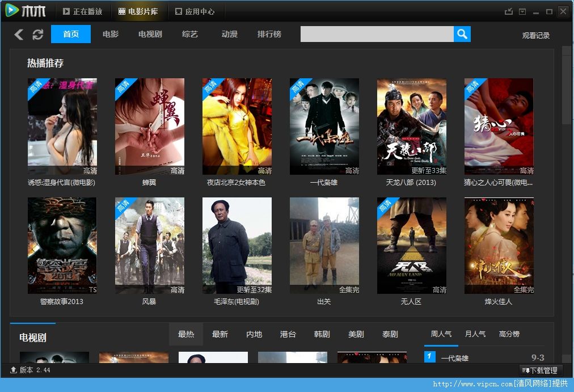This screenshot has width=574, height=392.
Task: Open 观看记录 watch history
Action: [535, 36]
